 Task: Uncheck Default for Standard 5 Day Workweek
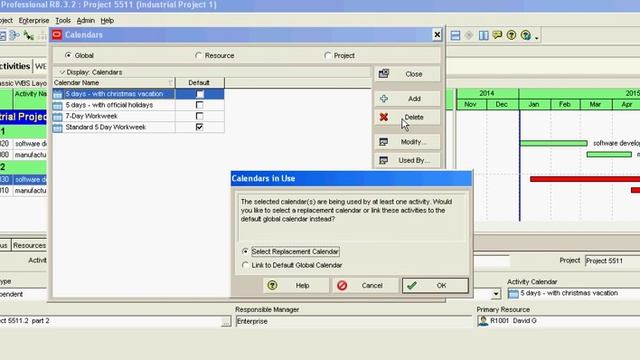pos(200,127)
